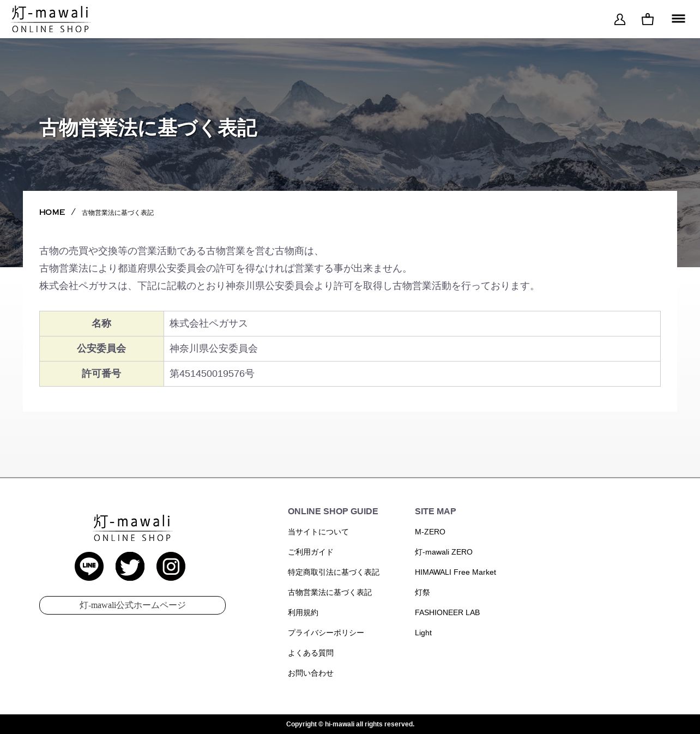Open the hamburger menu
This screenshot has height=734, width=700.
678,19
